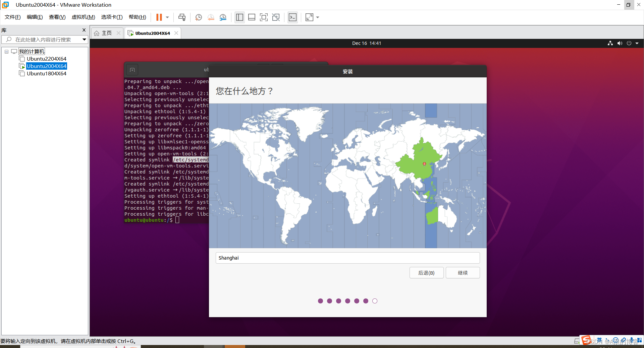The width and height of the screenshot is (644, 348).
Task: Click Australia on the timezone map
Action: pyautogui.click(x=441, y=217)
